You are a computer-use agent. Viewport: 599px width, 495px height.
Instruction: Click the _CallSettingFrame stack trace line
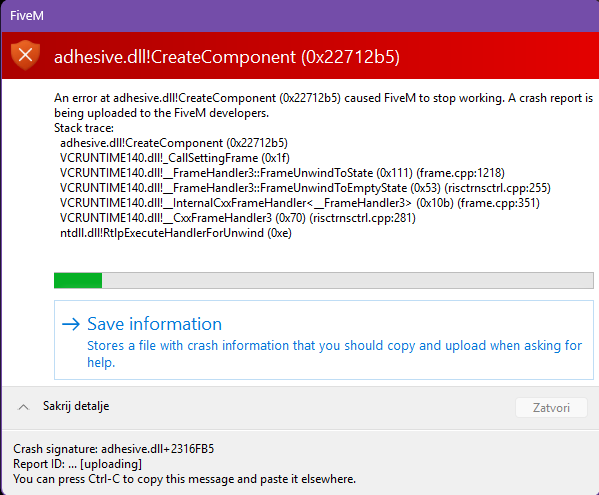[175, 158]
